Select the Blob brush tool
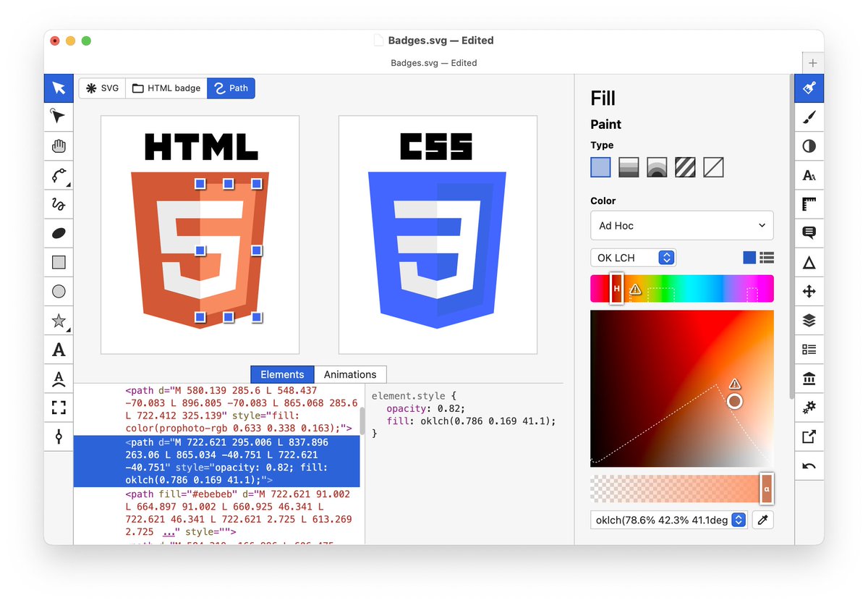 [59, 233]
